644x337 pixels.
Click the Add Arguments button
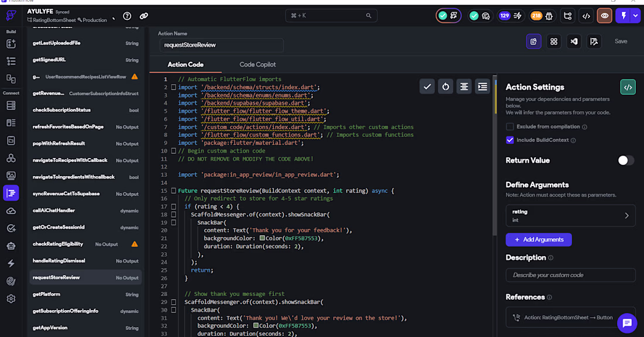click(x=539, y=239)
